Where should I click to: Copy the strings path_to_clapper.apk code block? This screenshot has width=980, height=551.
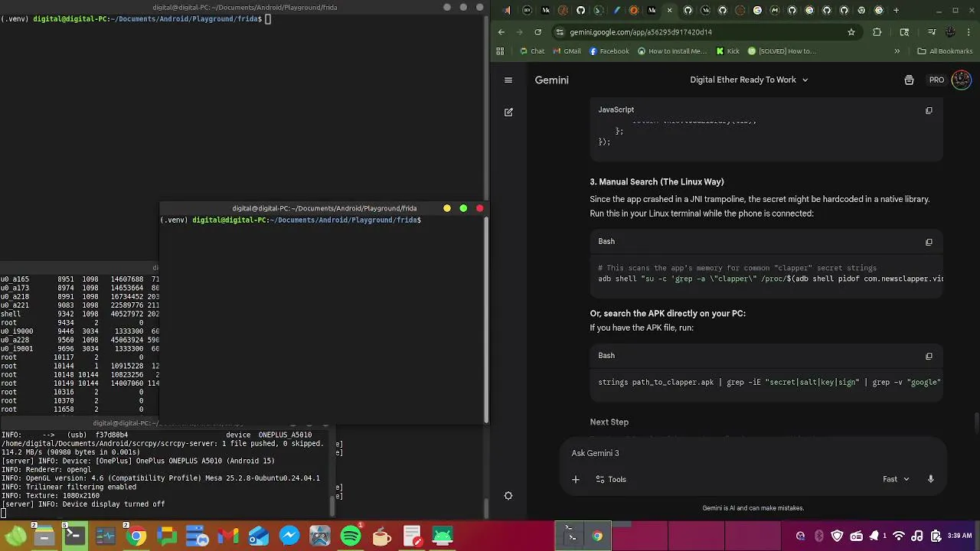coord(929,356)
